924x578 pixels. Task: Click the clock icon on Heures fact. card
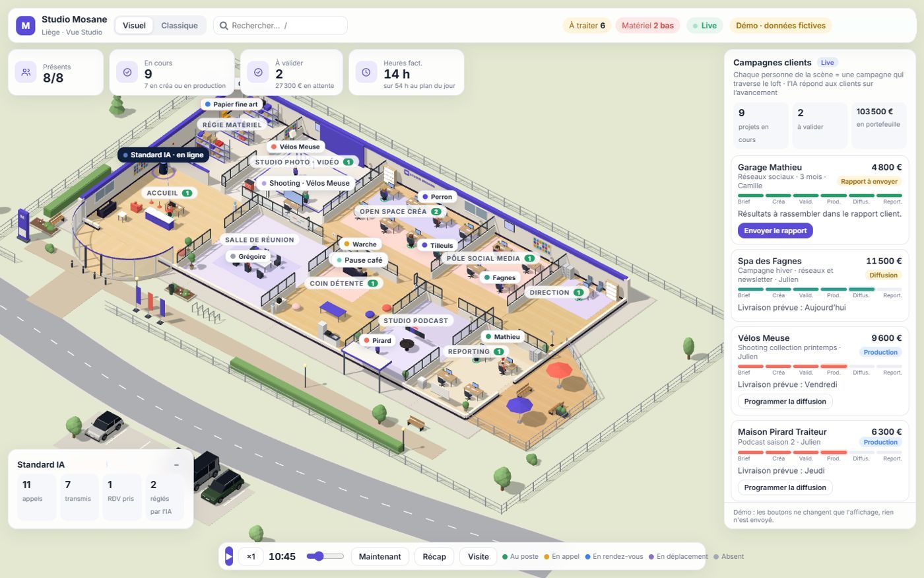(366, 72)
